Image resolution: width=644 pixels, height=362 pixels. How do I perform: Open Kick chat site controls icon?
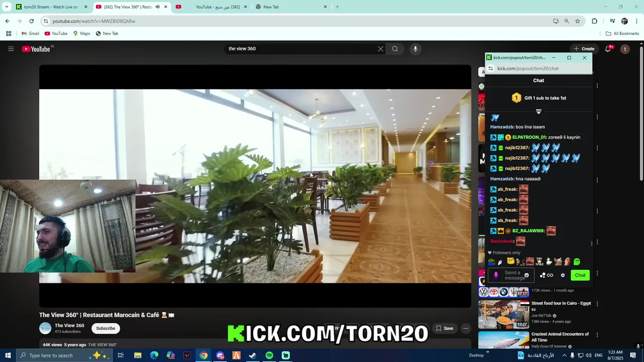coord(491,68)
